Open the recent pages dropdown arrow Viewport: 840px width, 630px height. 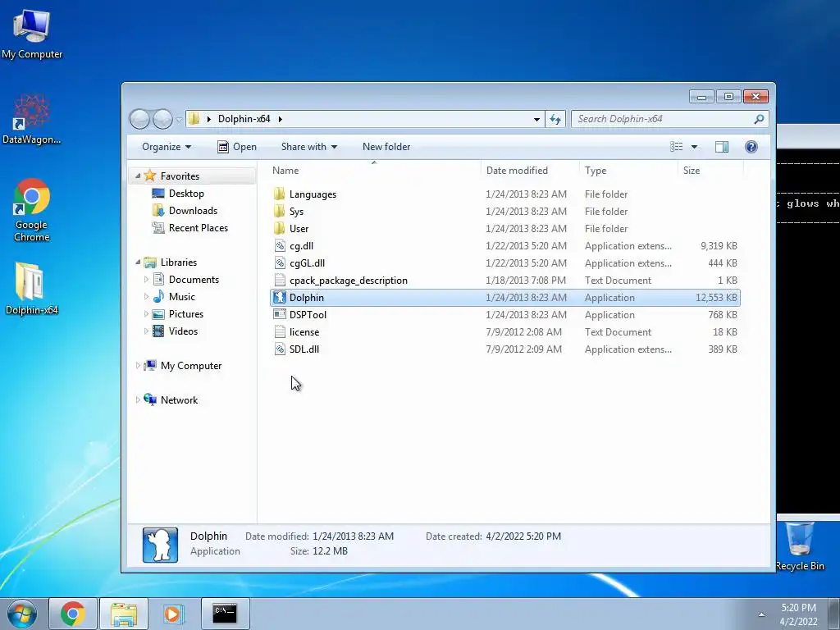coord(180,120)
